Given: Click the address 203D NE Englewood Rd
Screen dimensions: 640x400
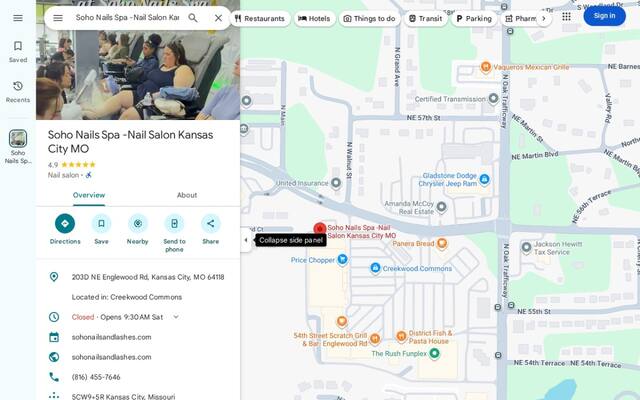Looking at the screenshot, I should [148, 277].
